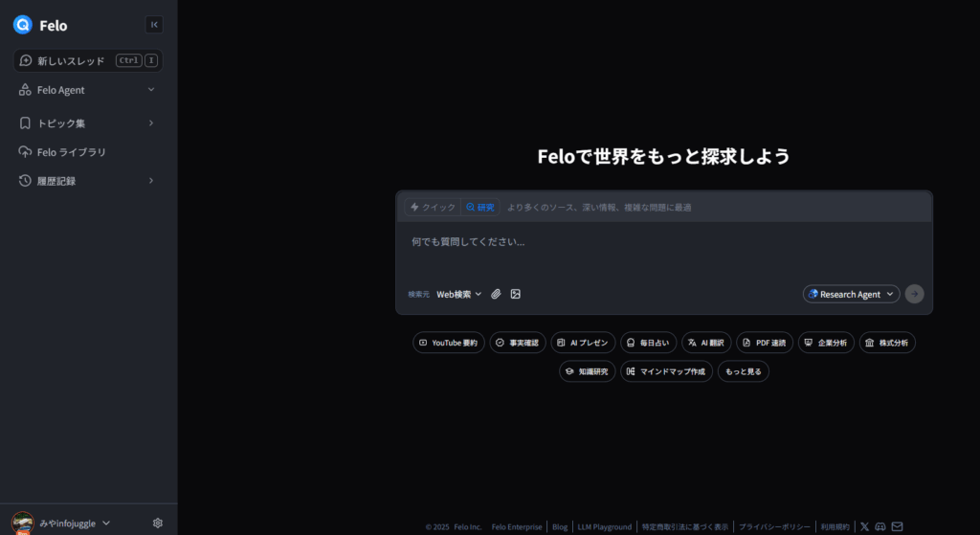Open the Blog footer link
Image resolution: width=980 pixels, height=535 pixels.
[x=560, y=527]
